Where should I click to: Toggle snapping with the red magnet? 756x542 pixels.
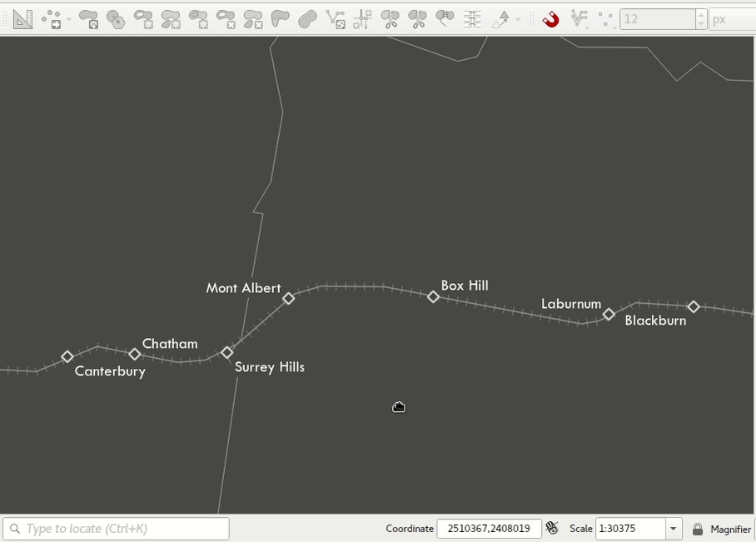pos(550,19)
